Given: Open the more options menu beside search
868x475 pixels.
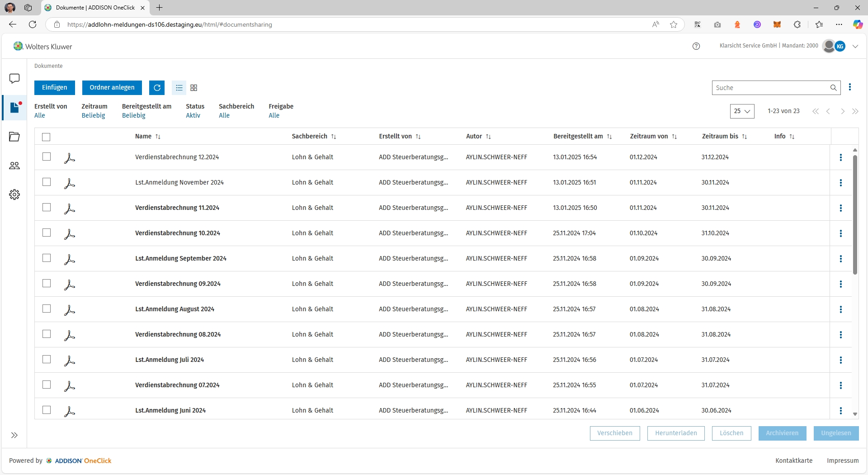Looking at the screenshot, I should pos(850,87).
